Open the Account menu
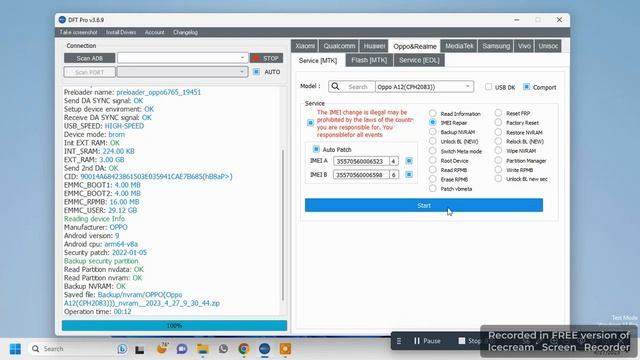This screenshot has width=640, height=360. [x=154, y=32]
